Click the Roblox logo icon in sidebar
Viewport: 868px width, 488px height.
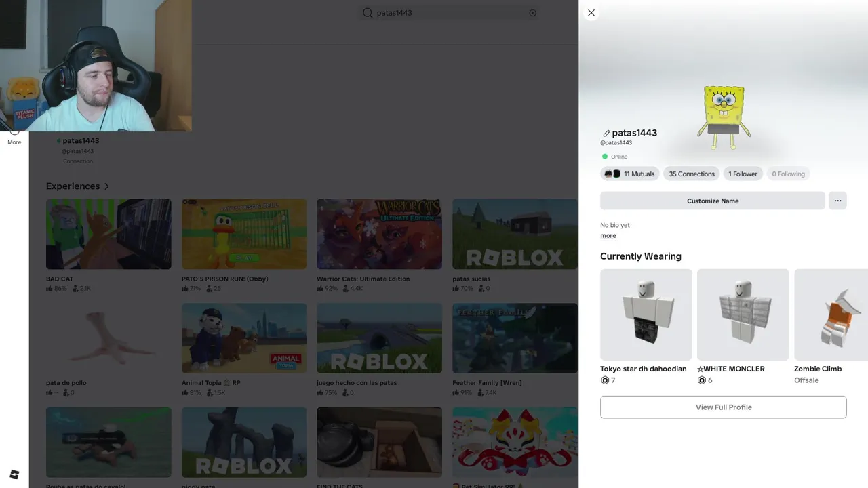[x=14, y=474]
